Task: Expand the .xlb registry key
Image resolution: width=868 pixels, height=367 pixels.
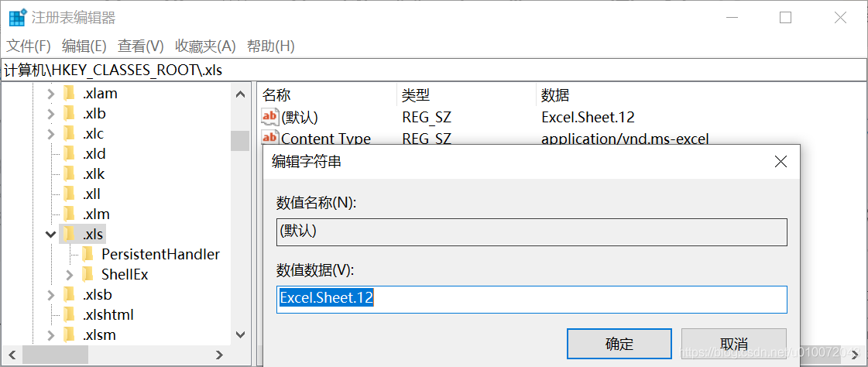Action: 50,114
